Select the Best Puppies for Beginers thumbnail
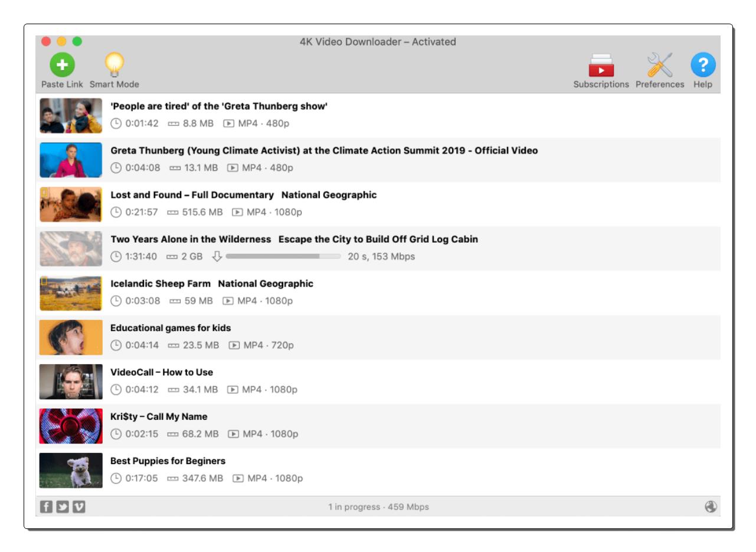This screenshot has height=552, width=756. 71,470
